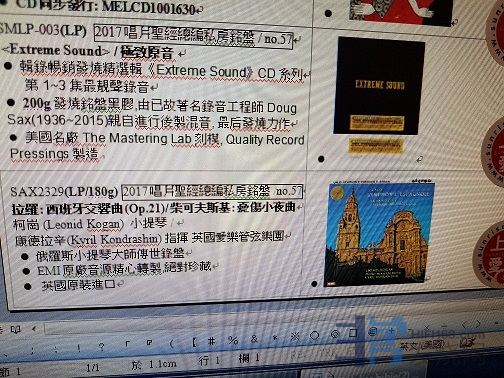Insert the ※ reference mark symbol

click(295, 337)
